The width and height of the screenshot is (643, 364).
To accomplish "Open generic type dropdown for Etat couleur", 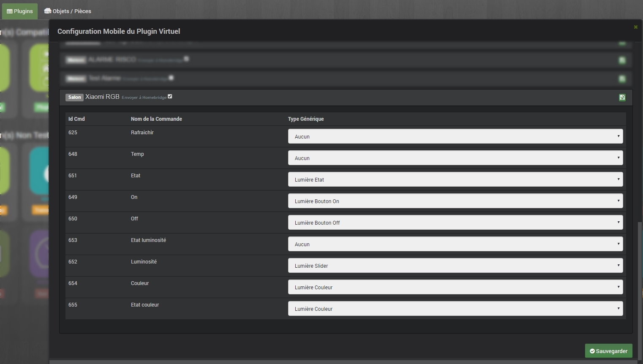I will [455, 309].
